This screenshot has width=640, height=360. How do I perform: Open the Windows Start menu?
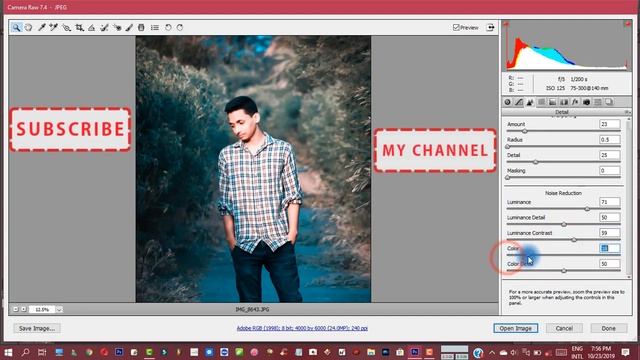[8, 352]
